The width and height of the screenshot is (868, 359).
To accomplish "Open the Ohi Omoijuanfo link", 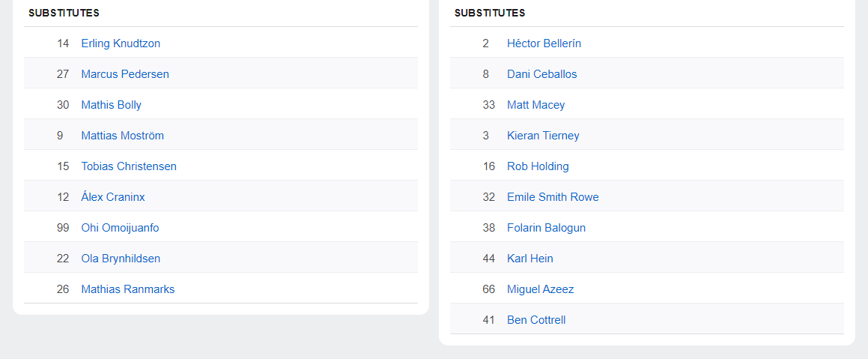I will 120,228.
